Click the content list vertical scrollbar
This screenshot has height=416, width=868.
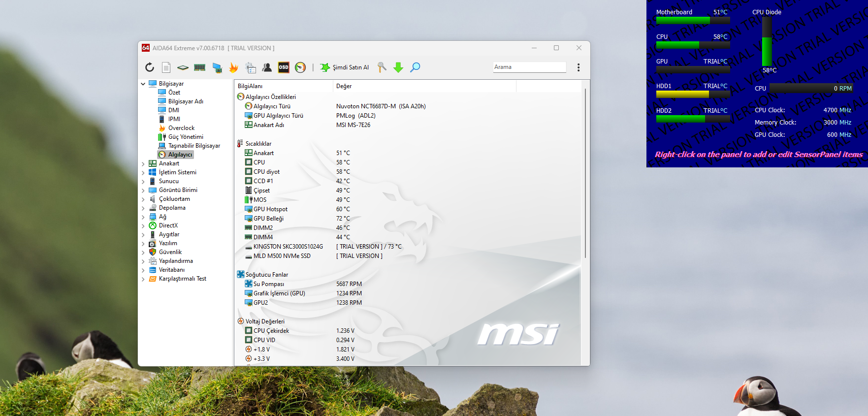tap(585, 173)
